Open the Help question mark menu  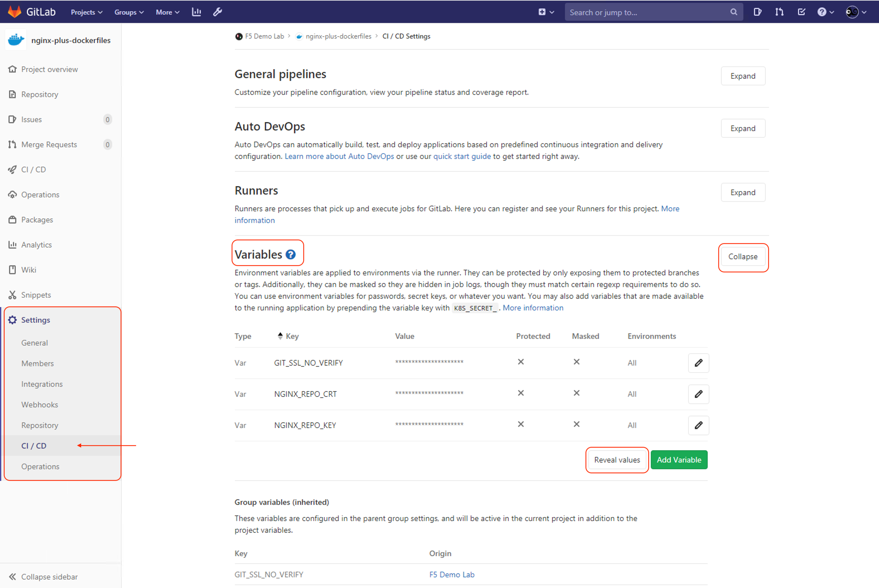[825, 12]
